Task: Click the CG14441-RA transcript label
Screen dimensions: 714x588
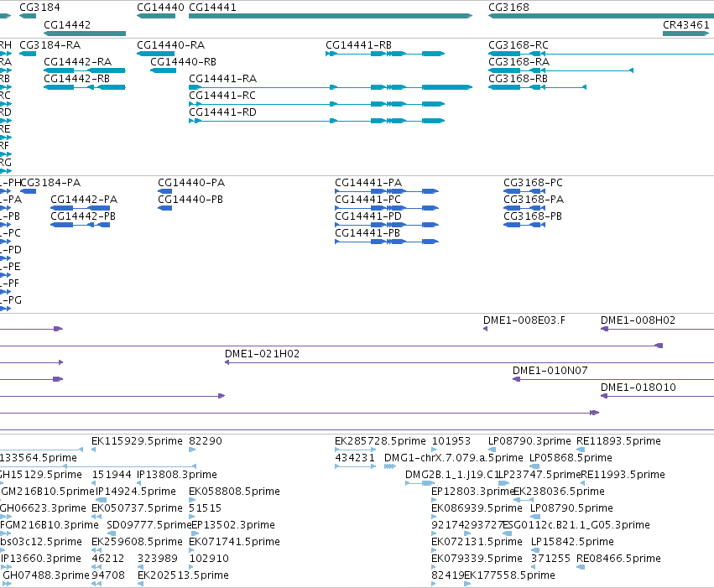Action: tap(222, 79)
